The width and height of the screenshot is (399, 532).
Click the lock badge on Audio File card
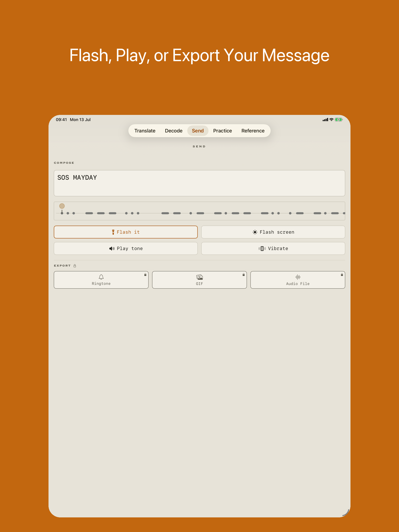click(342, 274)
